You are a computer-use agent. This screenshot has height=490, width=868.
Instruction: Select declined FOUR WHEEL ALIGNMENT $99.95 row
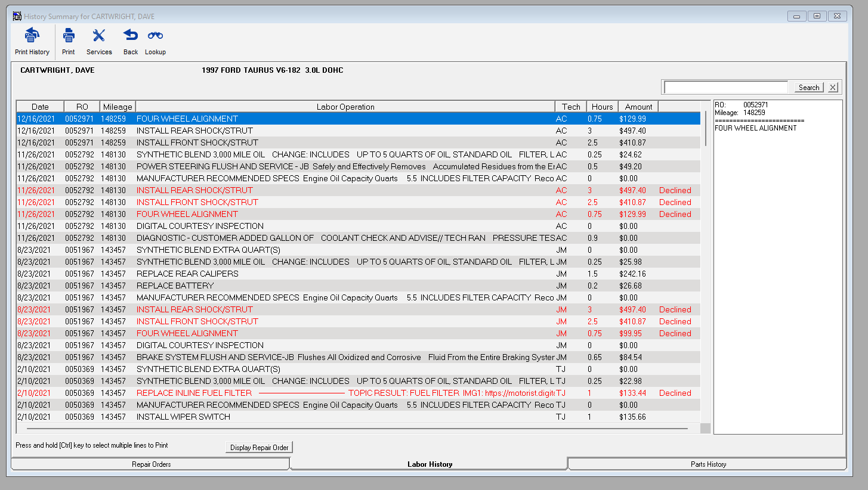tap(358, 333)
